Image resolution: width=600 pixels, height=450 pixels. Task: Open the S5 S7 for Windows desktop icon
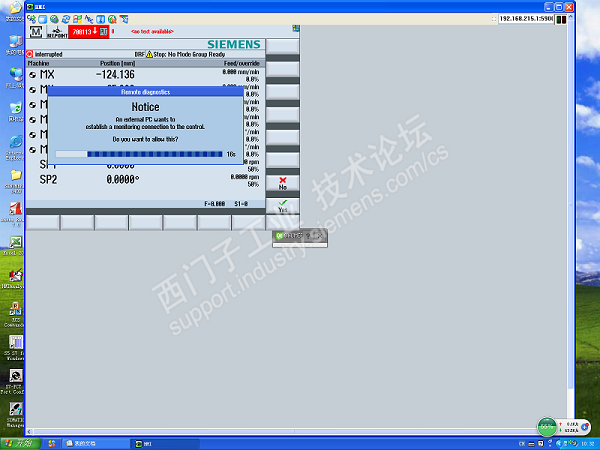pyautogui.click(x=15, y=348)
